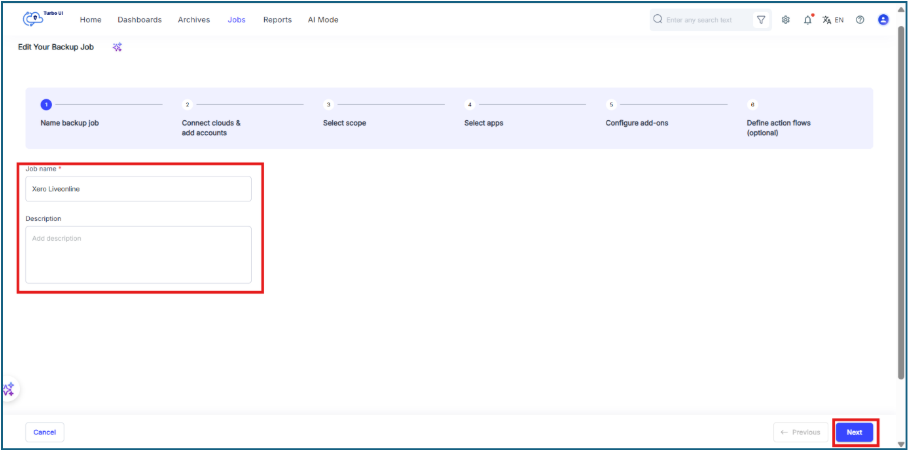Image resolution: width=909 pixels, height=450 pixels.
Task: Open the help question mark icon
Action: click(x=860, y=20)
